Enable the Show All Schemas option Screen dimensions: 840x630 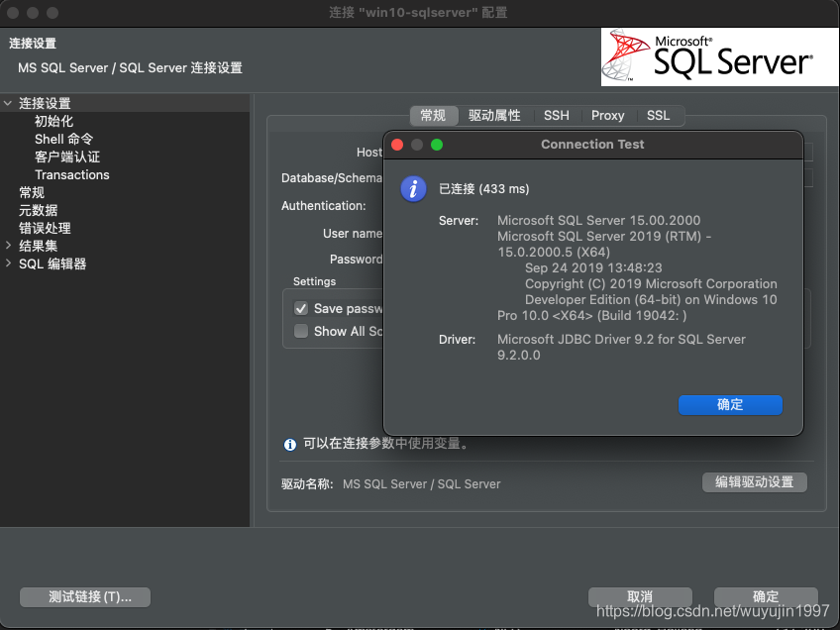302,331
